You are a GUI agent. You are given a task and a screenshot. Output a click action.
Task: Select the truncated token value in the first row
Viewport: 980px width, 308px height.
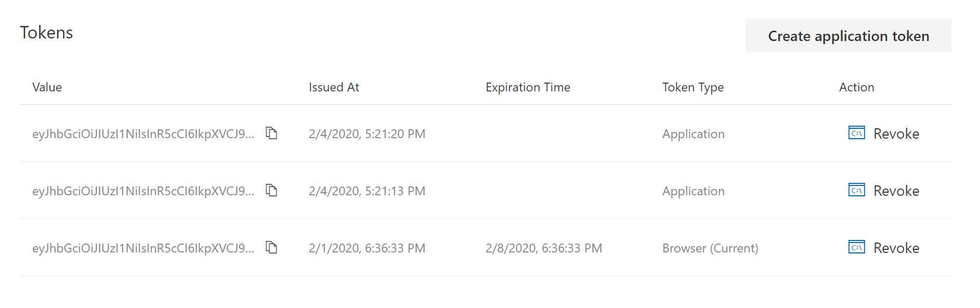point(144,133)
